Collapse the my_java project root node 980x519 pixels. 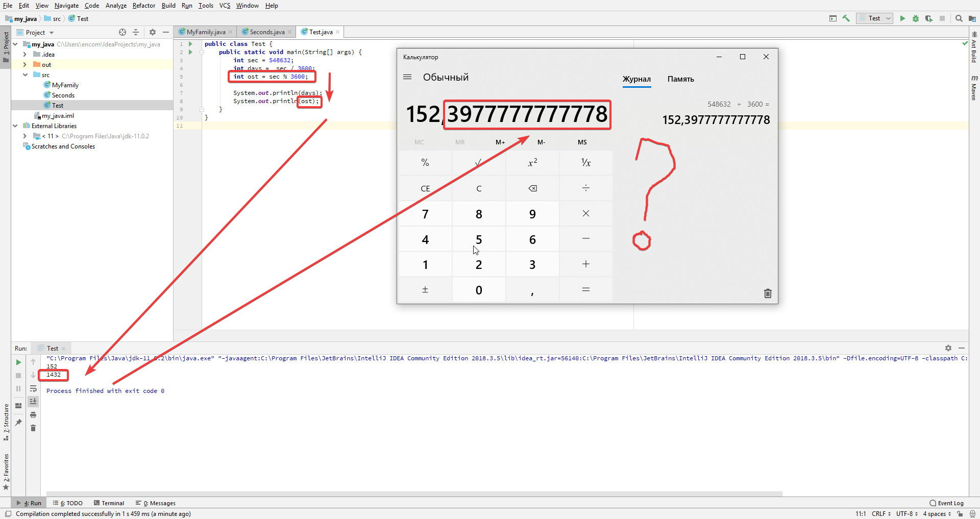[x=15, y=44]
